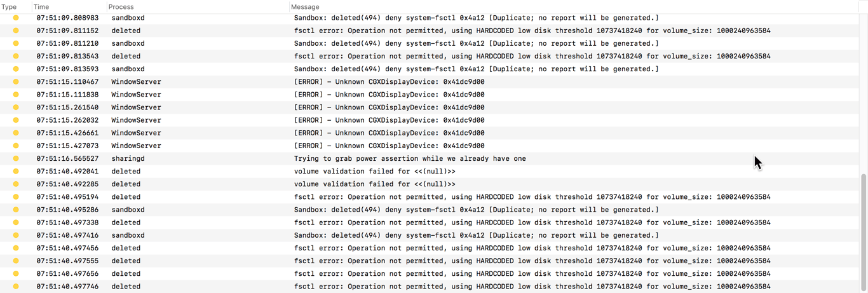Viewport: 868px width, 293px height.
Task: Select fsctl error message at 07:51:40.497656
Action: click(x=532, y=273)
